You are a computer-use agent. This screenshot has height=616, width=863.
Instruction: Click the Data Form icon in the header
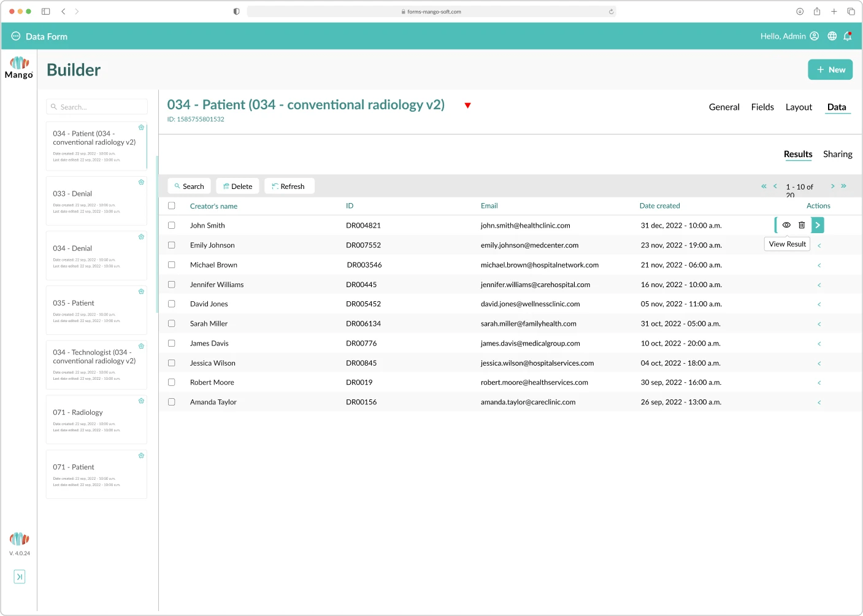(16, 36)
